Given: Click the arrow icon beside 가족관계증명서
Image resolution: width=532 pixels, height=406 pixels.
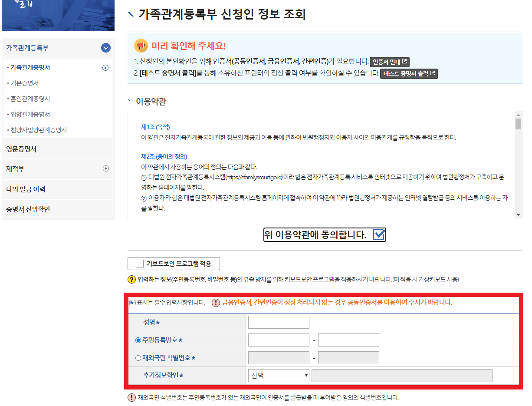Looking at the screenshot, I should 105,68.
